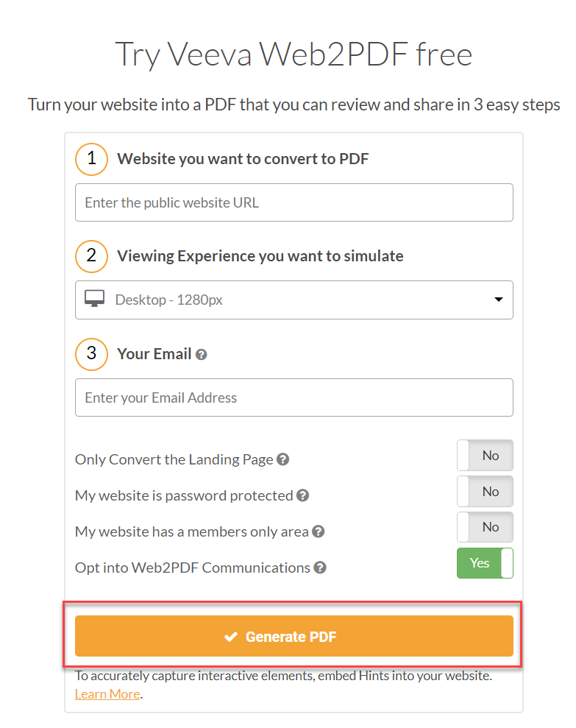Toggle Only Convert the Landing Page switch
576x728 pixels.
(x=485, y=456)
